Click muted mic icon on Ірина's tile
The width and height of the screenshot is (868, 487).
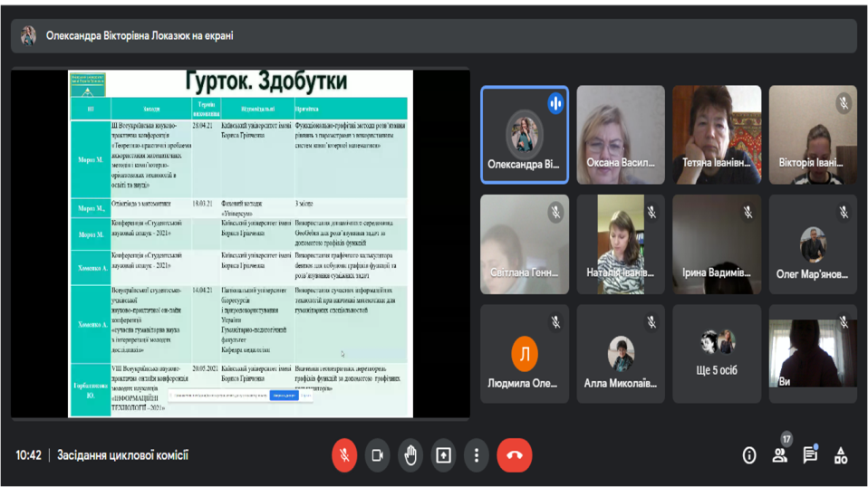click(747, 212)
